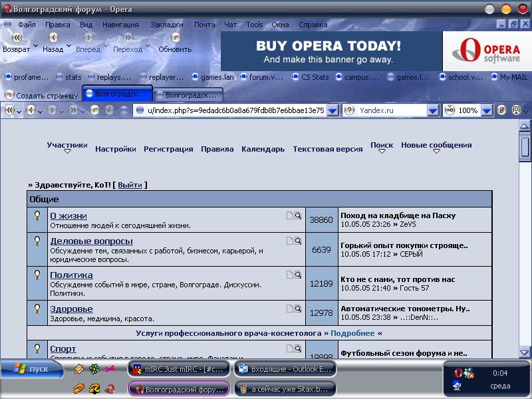Click the Возврат rewind button

tap(16, 38)
